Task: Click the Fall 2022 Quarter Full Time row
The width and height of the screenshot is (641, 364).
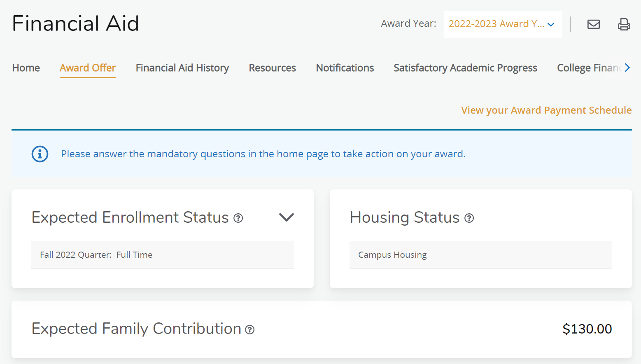Action: [x=96, y=254]
